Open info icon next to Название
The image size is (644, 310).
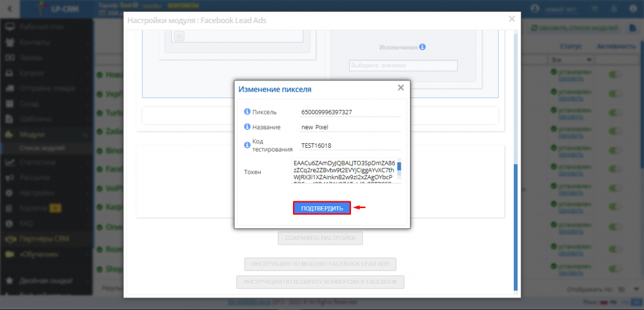click(x=247, y=127)
